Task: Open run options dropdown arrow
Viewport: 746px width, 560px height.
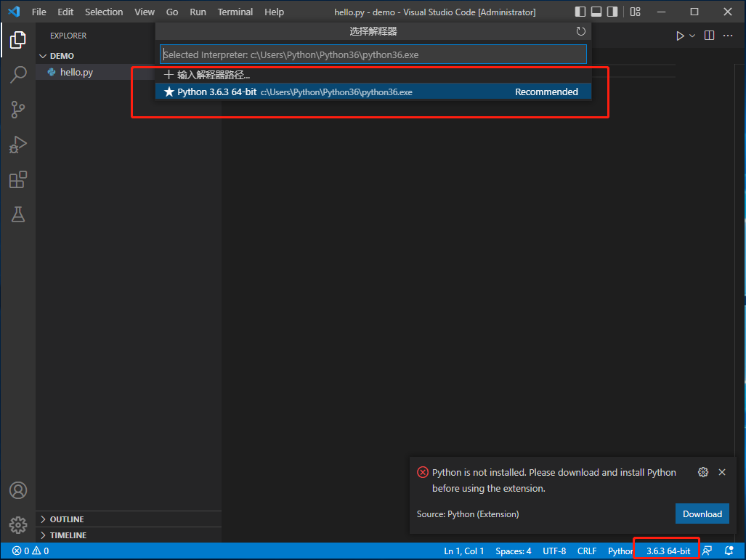Action: 692,36
